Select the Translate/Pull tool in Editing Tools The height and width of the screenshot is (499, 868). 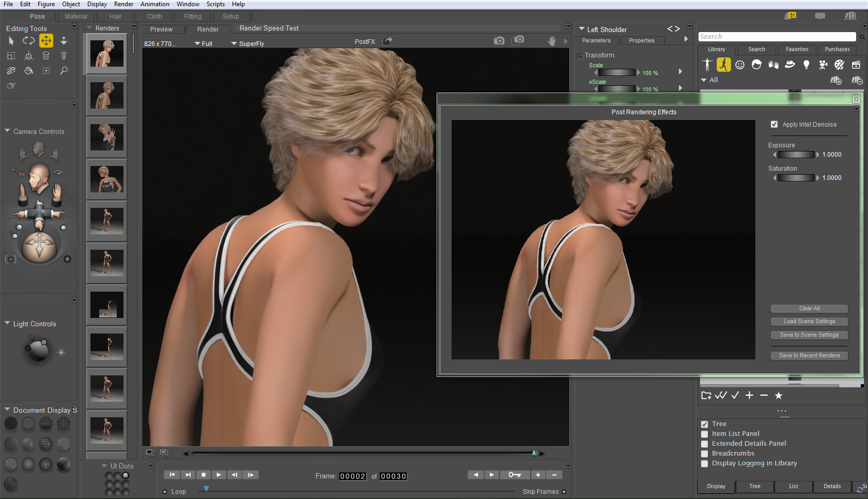tap(46, 40)
